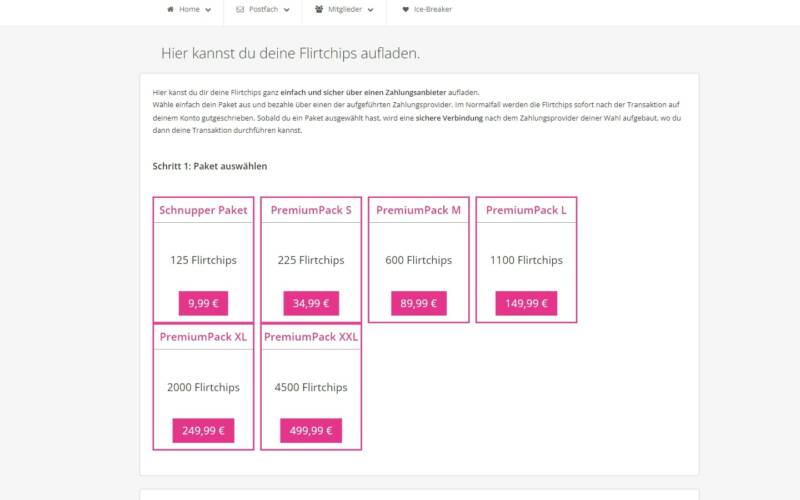This screenshot has width=800, height=500.
Task: Expand the Postfach dropdown chevron
Action: [287, 10]
